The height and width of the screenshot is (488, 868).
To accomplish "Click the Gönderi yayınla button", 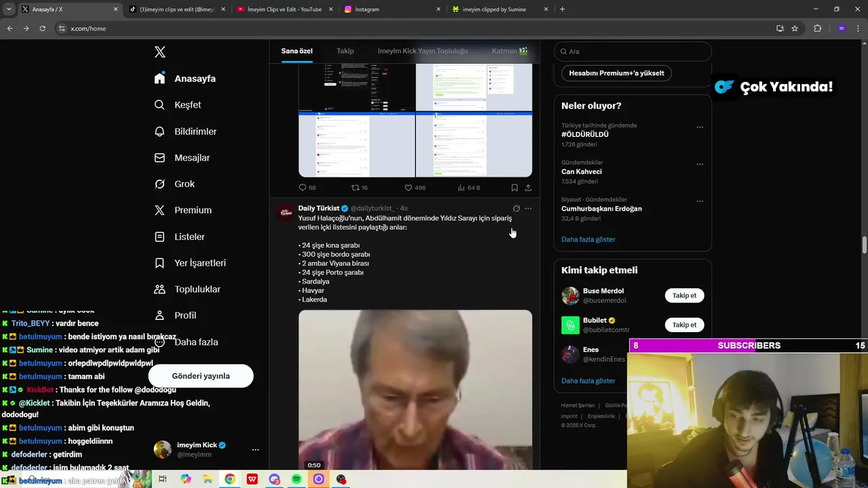I will 201,376.
